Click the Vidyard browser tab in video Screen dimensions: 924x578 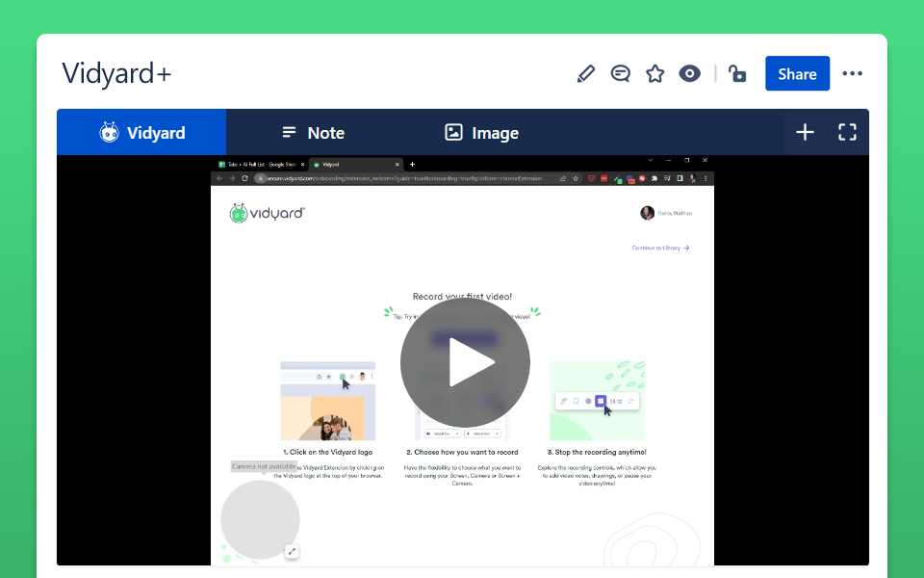(x=355, y=165)
